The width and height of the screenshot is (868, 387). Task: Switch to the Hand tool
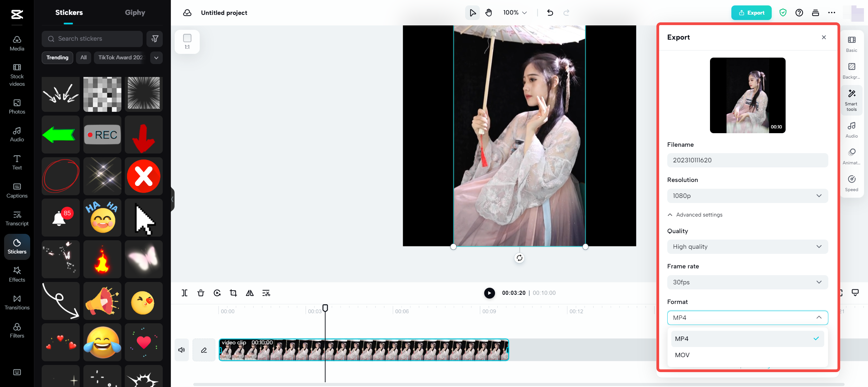489,13
